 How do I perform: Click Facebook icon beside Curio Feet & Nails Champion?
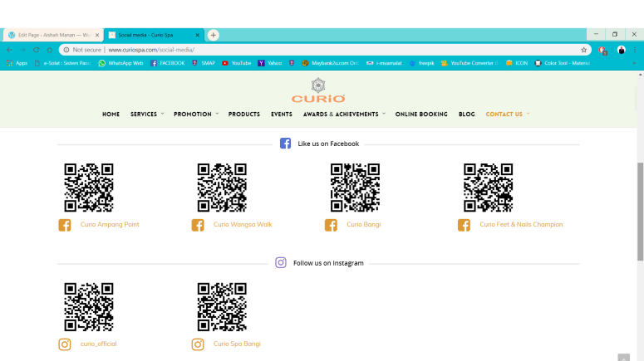click(464, 225)
